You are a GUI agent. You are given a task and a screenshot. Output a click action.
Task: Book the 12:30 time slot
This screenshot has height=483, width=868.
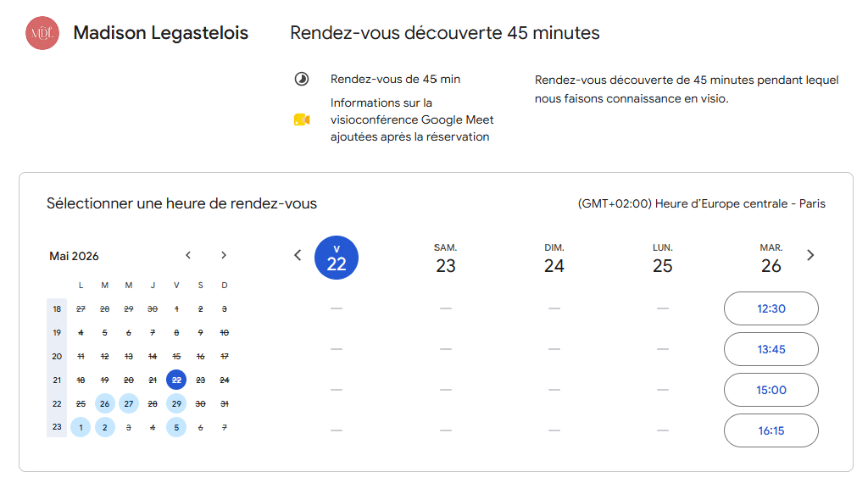click(771, 308)
